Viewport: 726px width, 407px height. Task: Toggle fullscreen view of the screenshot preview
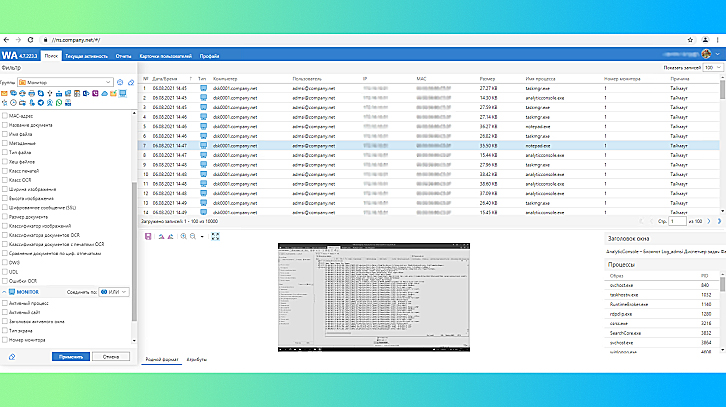[215, 236]
